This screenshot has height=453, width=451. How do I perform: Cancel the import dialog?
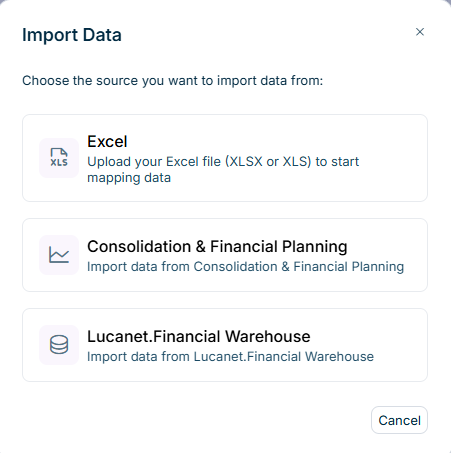coord(399,420)
